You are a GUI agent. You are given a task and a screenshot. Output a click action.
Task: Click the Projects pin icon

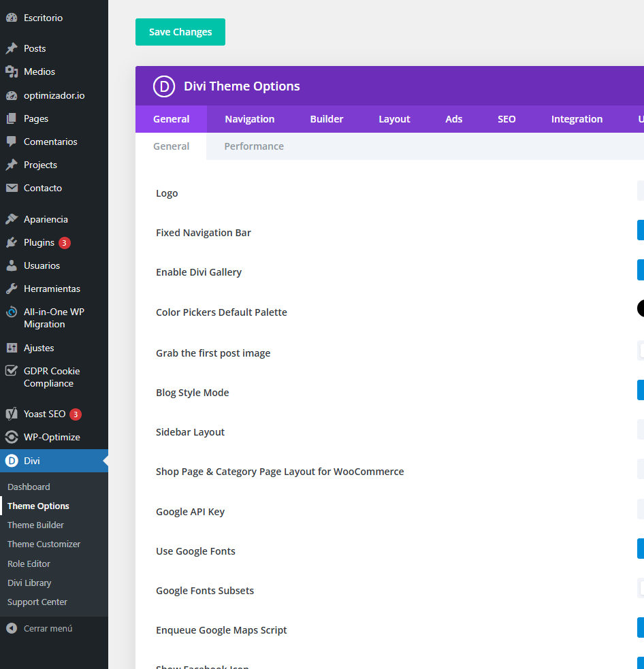pyautogui.click(x=12, y=165)
